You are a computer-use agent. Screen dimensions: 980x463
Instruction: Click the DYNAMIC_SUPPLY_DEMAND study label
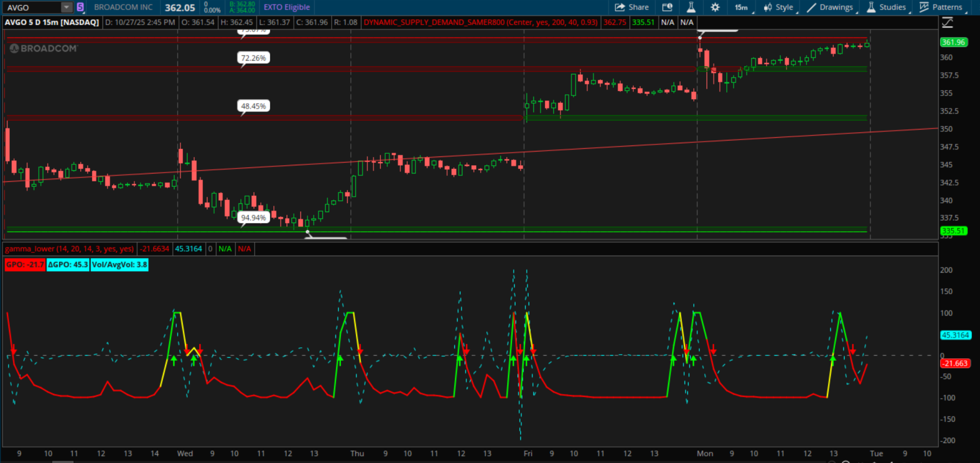480,22
